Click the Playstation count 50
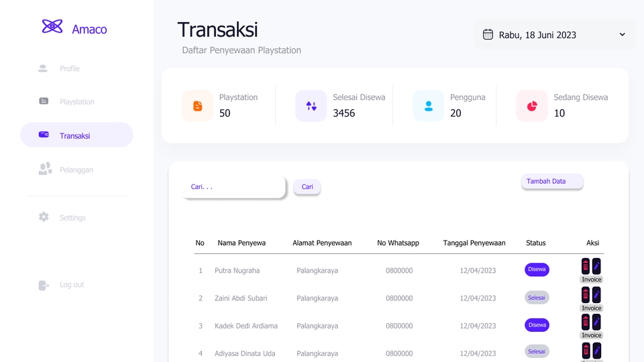Screen dimensions: 644x362 click(x=225, y=113)
